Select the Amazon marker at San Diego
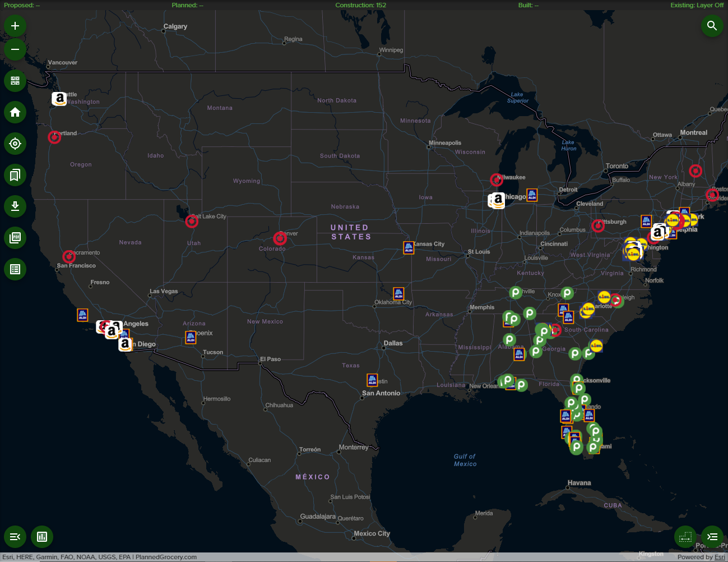Viewport: 728px width, 562px height. (x=126, y=344)
